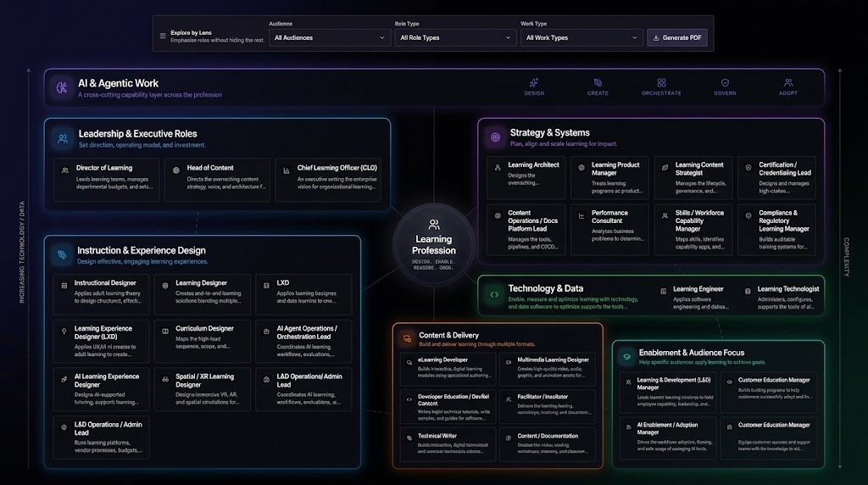Select the Instructional Designer role
868x485 pixels.
tap(102, 294)
